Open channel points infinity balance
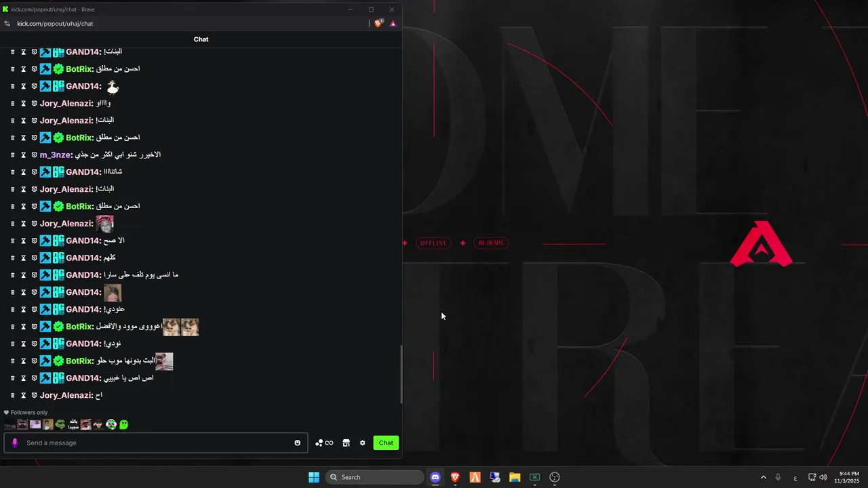Image resolution: width=868 pixels, height=488 pixels. coord(324,443)
